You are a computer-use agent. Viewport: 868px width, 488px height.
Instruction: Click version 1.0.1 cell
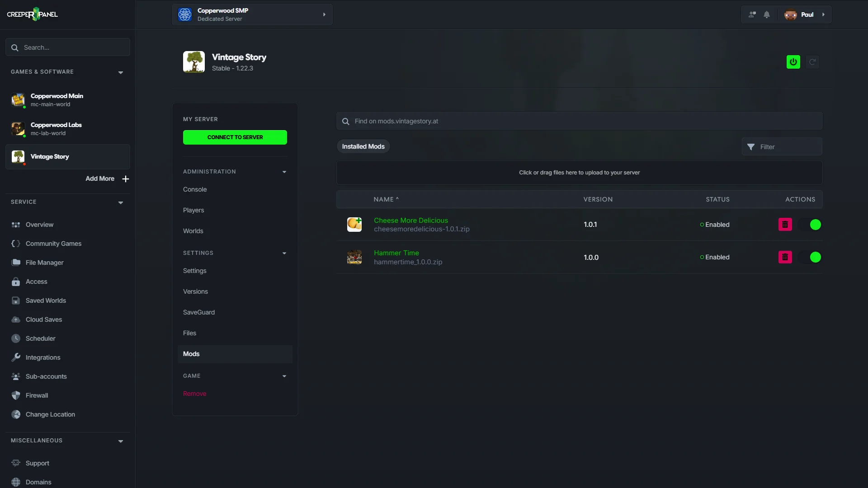(x=590, y=225)
